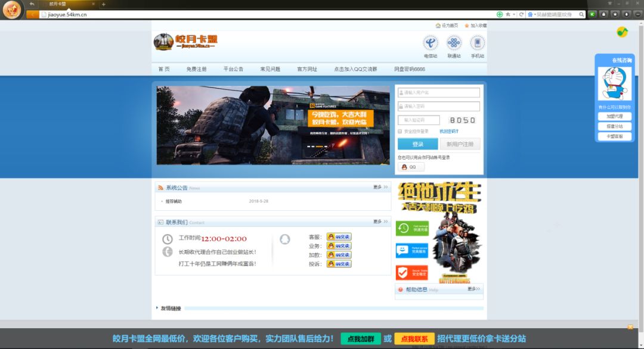Click the 友情链接 heading
The width and height of the screenshot is (644, 349).
[171, 309]
